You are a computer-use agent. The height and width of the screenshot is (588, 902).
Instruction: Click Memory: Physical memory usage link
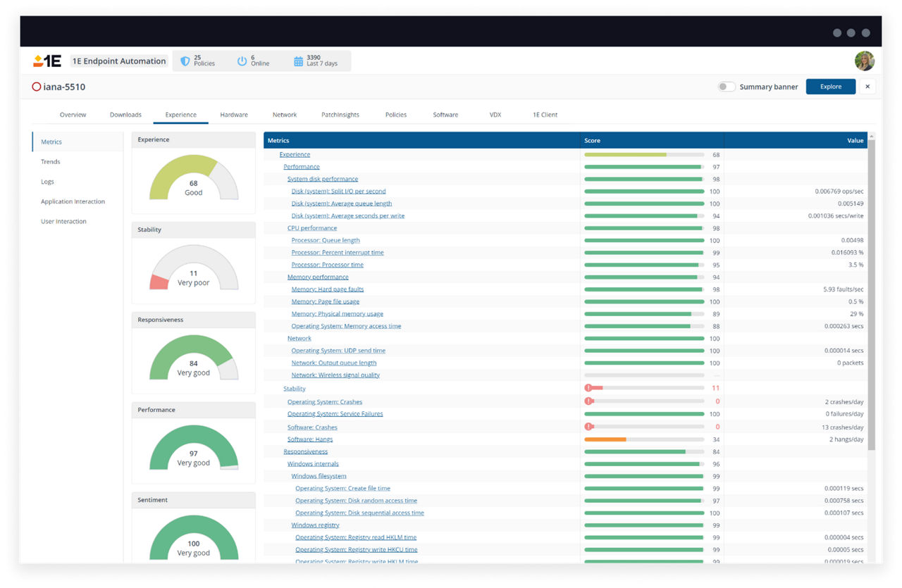pyautogui.click(x=337, y=314)
